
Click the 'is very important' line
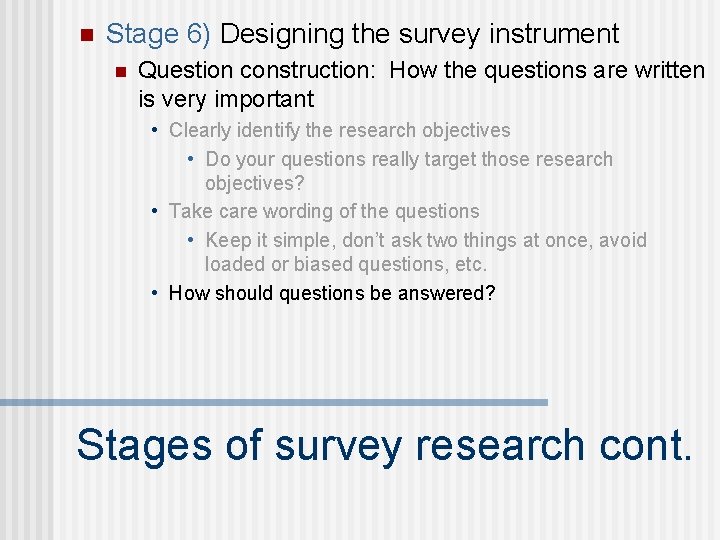coord(226,99)
